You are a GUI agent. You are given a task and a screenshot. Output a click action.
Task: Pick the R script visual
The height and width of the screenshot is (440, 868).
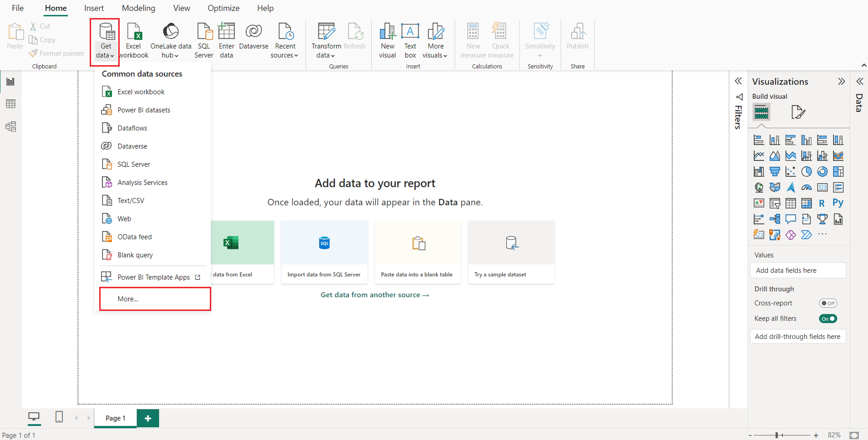click(x=822, y=203)
